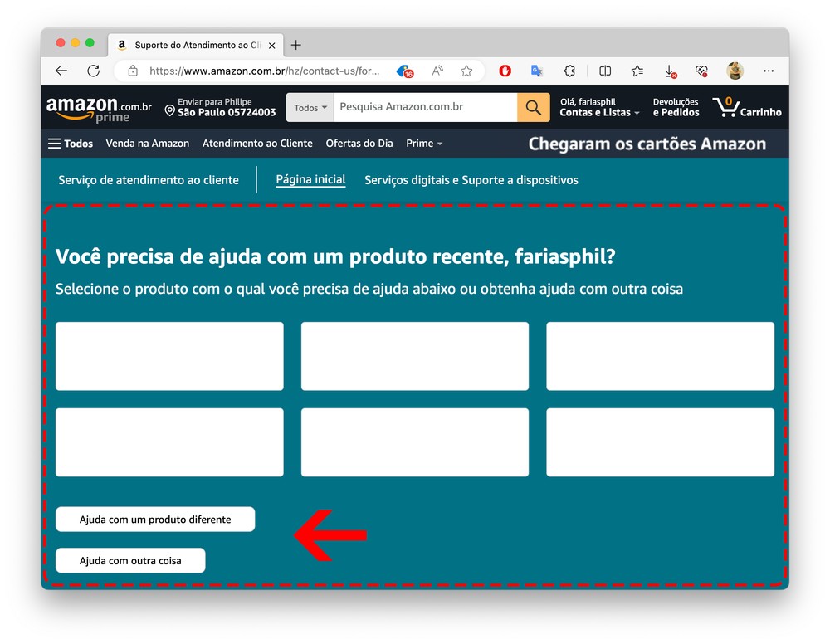Open the browser extensions puzzle icon
Viewport: 830px width, 644px height.
[569, 71]
